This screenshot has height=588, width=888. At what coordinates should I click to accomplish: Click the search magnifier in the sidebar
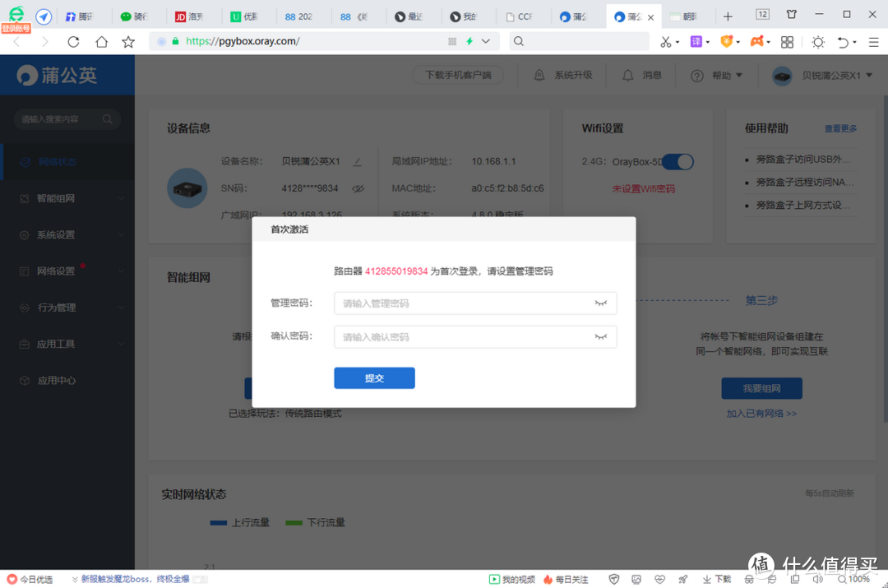[107, 118]
